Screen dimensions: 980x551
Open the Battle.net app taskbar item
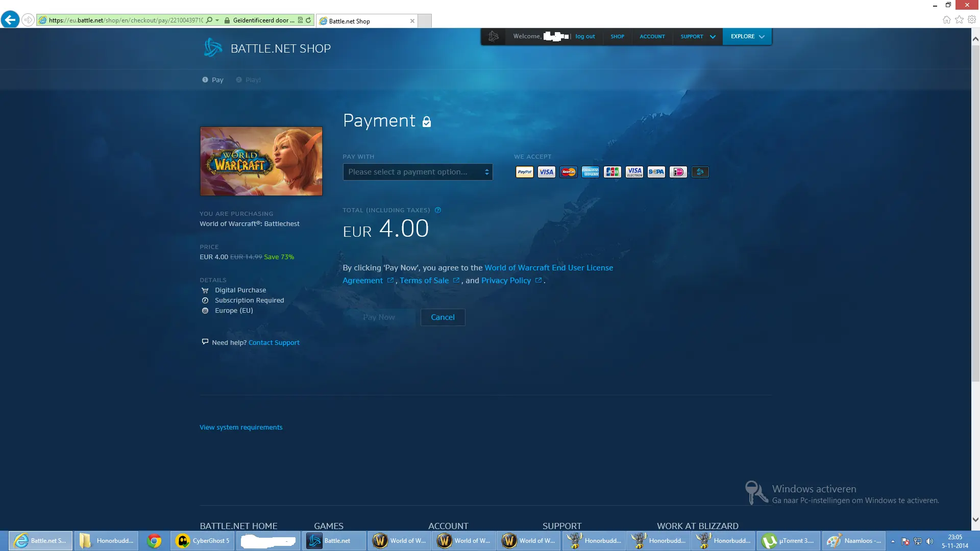click(x=334, y=541)
